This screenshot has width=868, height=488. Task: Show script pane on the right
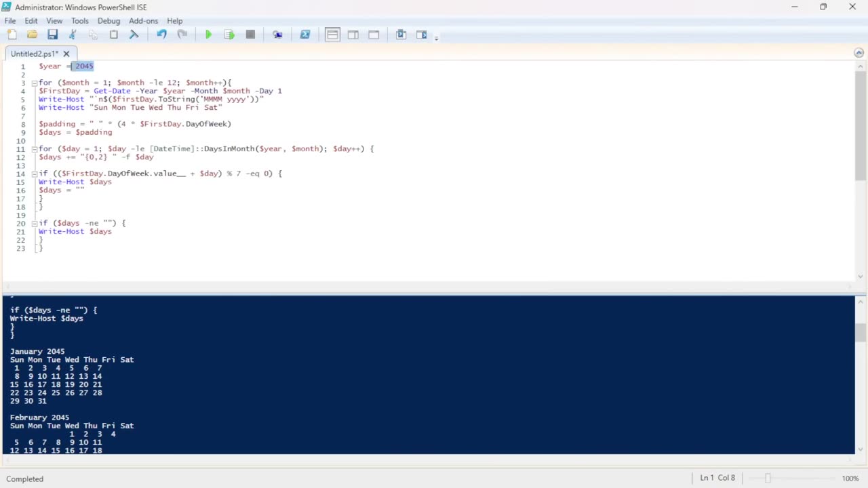tap(353, 35)
